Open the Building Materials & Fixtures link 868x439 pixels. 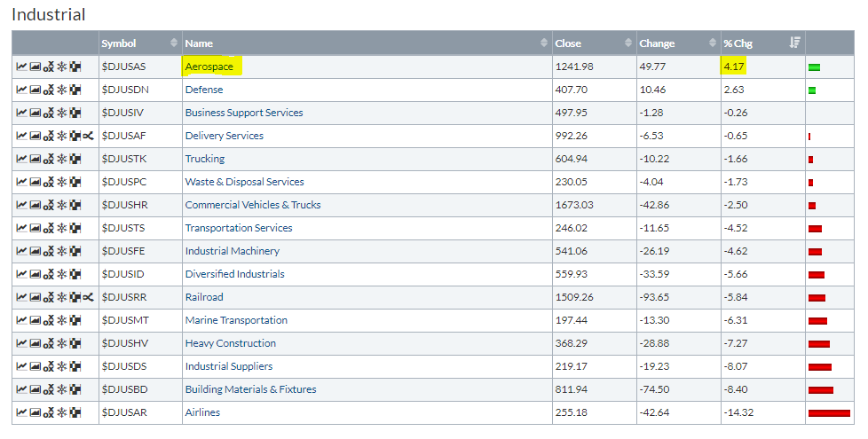pos(250,389)
